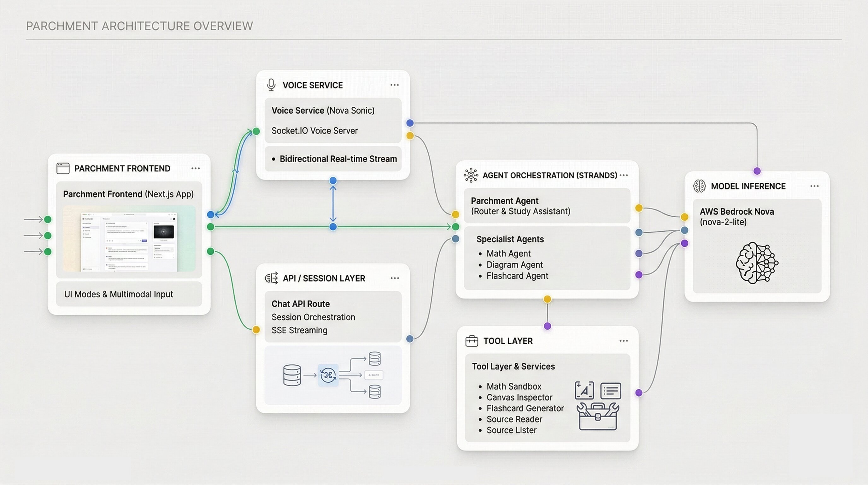Viewport: 868px width, 485px height.
Task: Click the large brain network illustration
Action: 757,263
